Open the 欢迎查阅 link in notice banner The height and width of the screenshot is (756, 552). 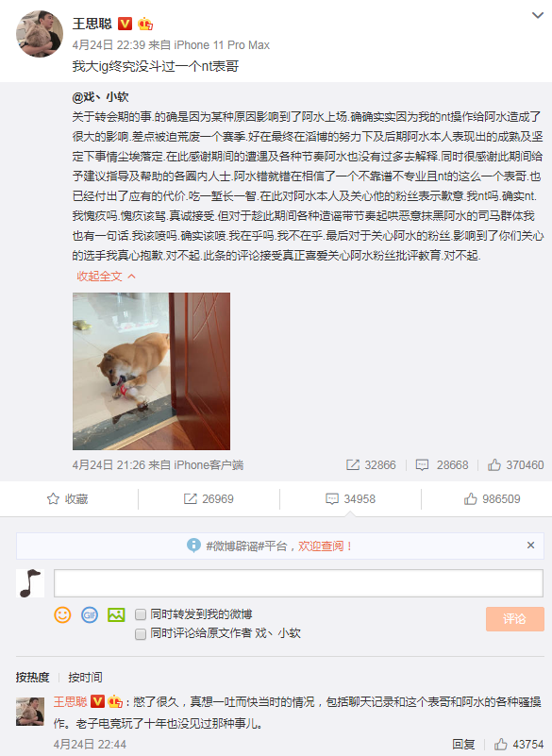pyautogui.click(x=325, y=546)
